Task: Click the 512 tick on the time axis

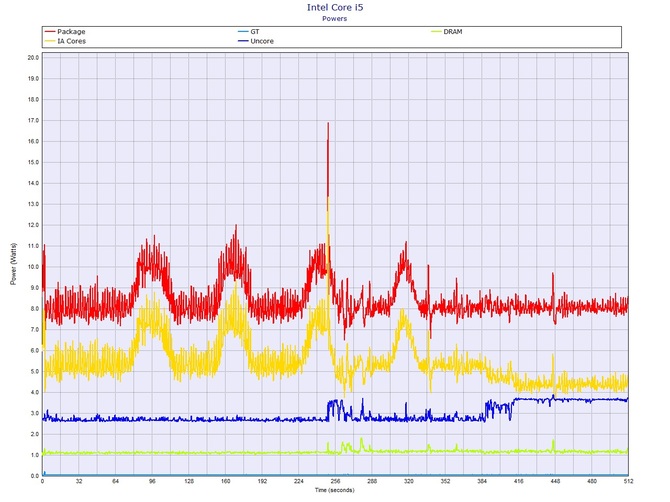Action: pyautogui.click(x=628, y=481)
